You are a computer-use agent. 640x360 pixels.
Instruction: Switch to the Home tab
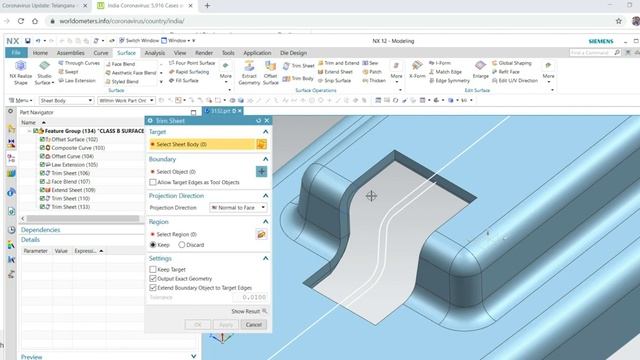pos(40,53)
